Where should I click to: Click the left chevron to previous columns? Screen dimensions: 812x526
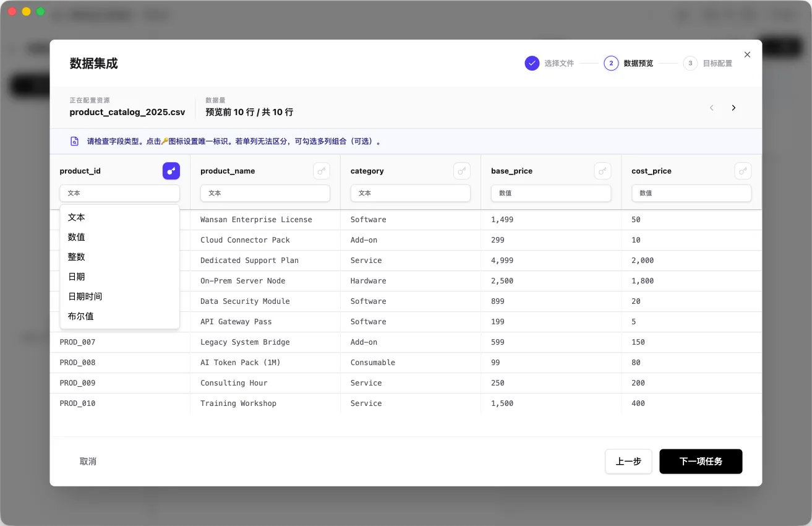click(x=711, y=108)
